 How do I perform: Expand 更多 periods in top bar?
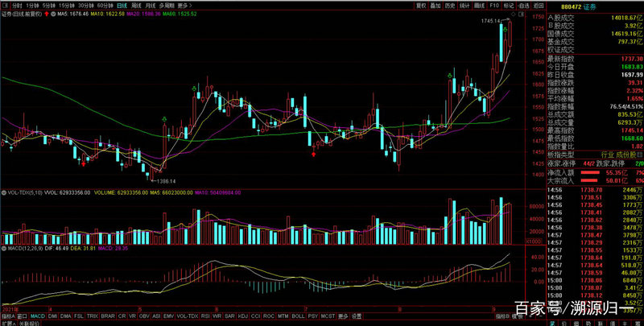click(184, 5)
